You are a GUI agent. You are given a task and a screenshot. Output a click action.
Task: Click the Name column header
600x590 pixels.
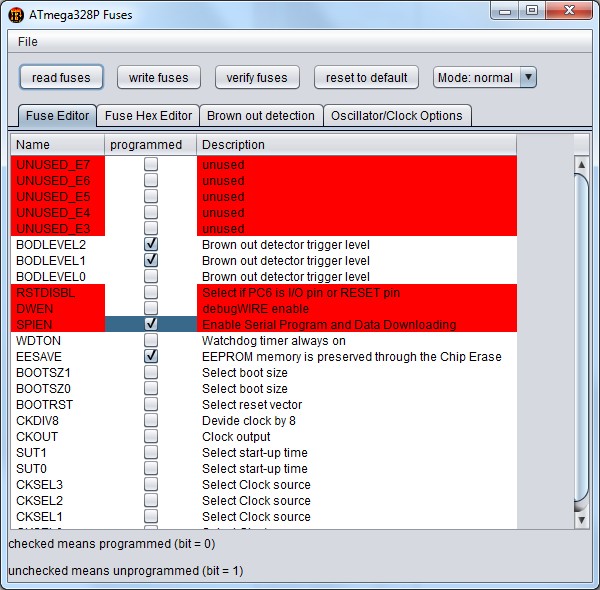[x=57, y=145]
